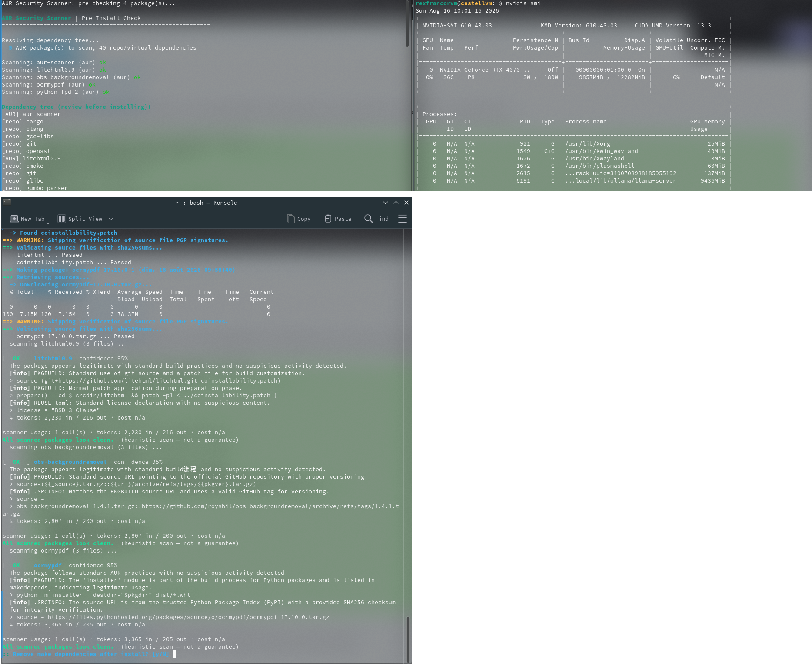Click 'scanning obs-backgroundremoval (3 files)' line

coord(86,447)
